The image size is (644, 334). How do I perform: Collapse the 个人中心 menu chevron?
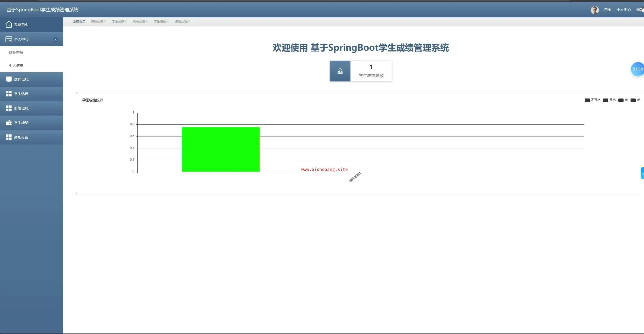point(55,40)
